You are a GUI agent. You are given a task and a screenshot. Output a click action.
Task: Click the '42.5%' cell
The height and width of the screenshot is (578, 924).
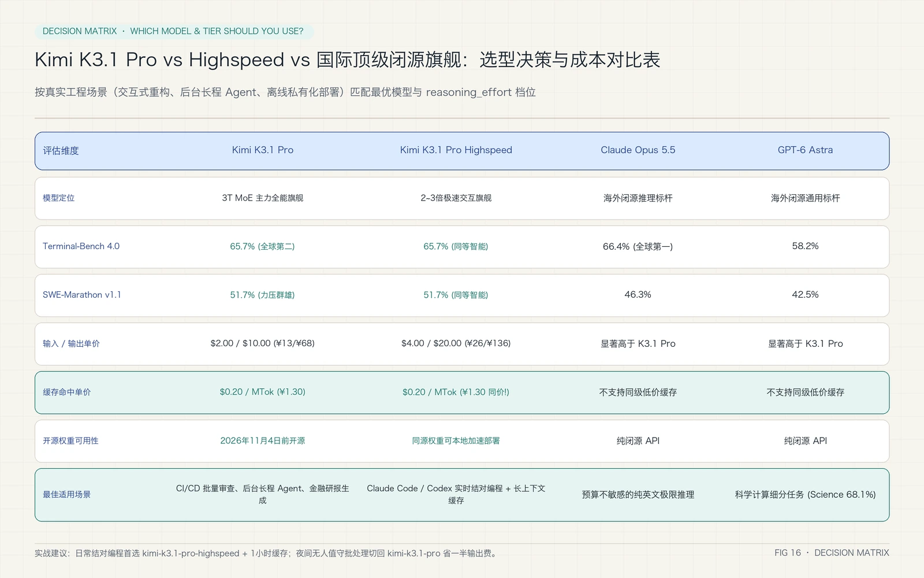tap(806, 295)
